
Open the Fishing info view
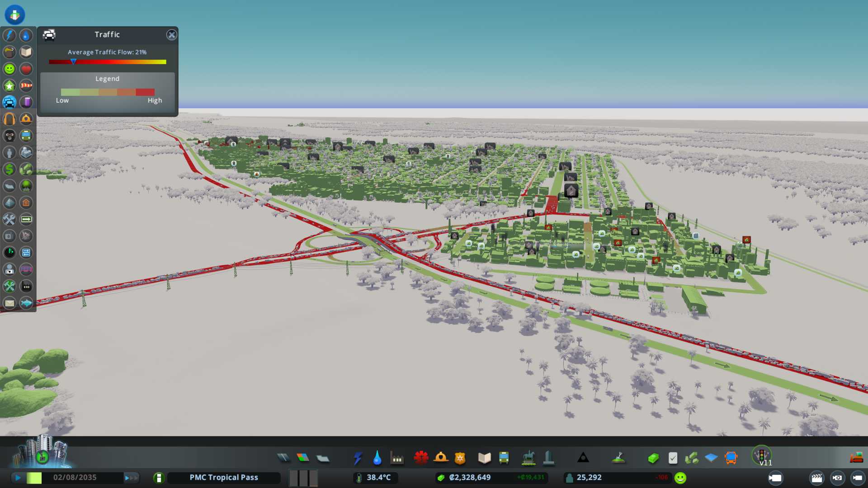tap(26, 303)
